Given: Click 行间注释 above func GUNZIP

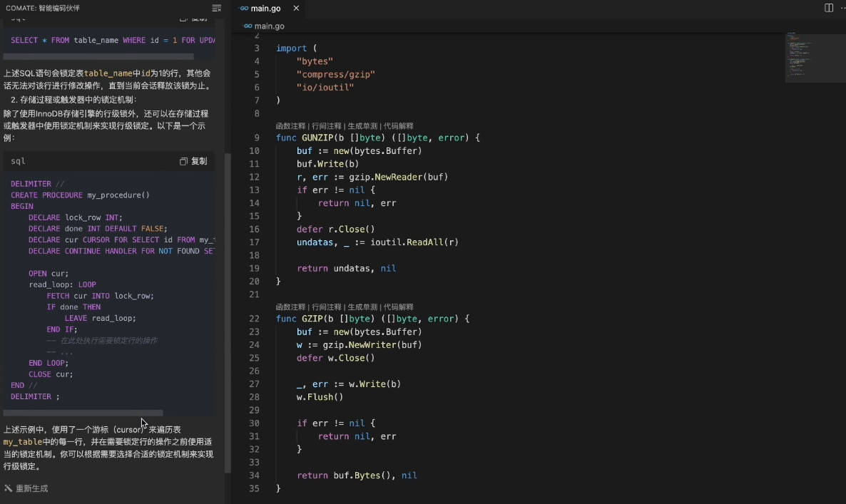Looking at the screenshot, I should pyautogui.click(x=327, y=125).
